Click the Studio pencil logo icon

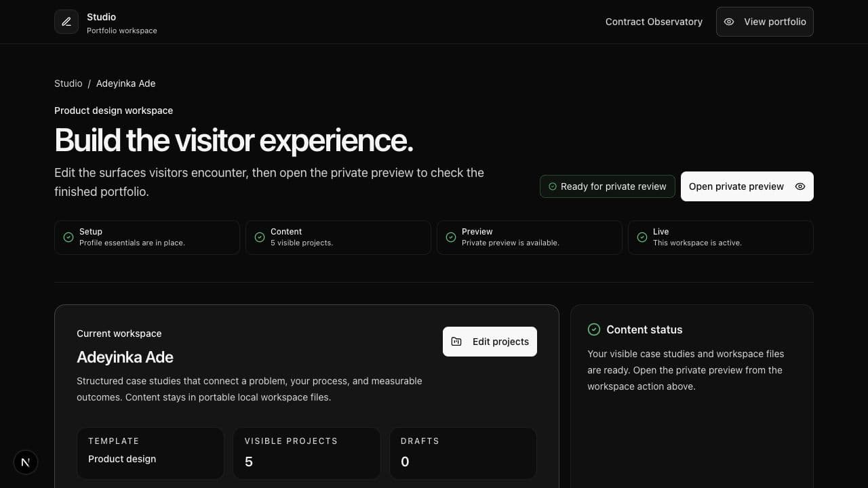click(x=66, y=22)
